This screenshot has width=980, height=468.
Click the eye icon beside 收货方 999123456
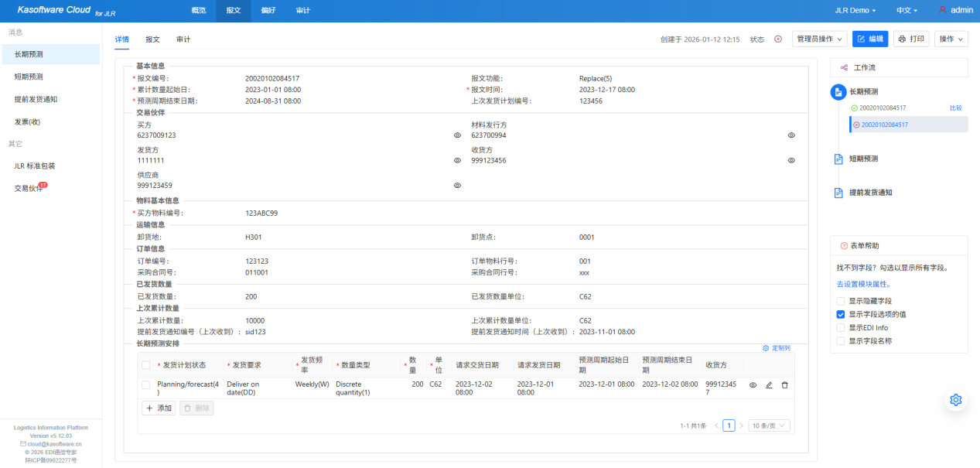791,161
